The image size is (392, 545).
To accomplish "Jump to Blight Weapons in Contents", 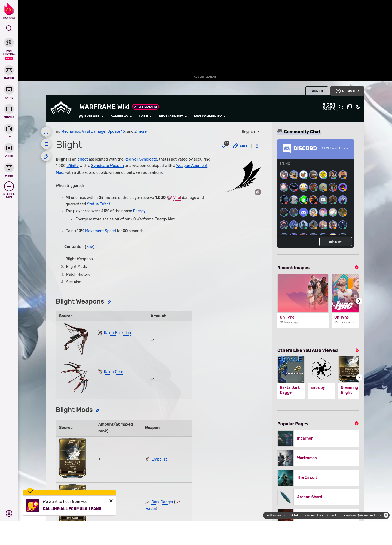I will coord(79,259).
